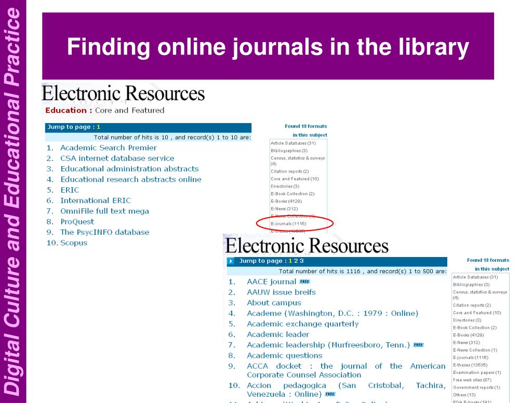Jump to page 2 of e-journals results
The image size is (532, 403).
296,261
